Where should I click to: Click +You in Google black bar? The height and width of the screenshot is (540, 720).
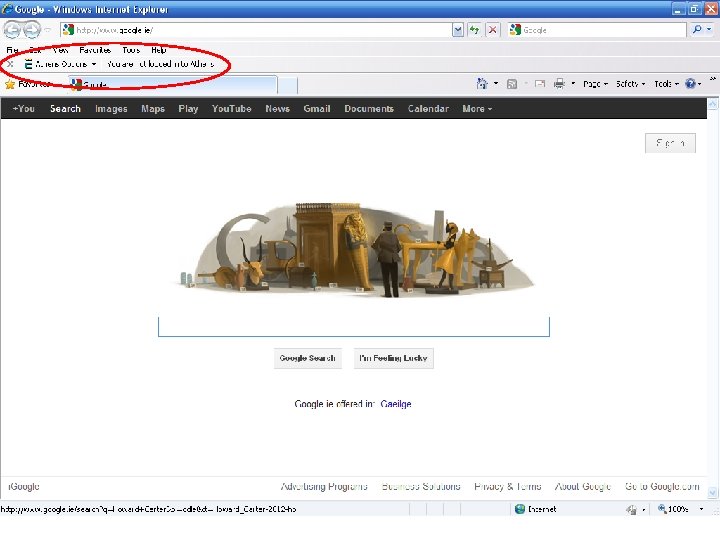[24, 109]
